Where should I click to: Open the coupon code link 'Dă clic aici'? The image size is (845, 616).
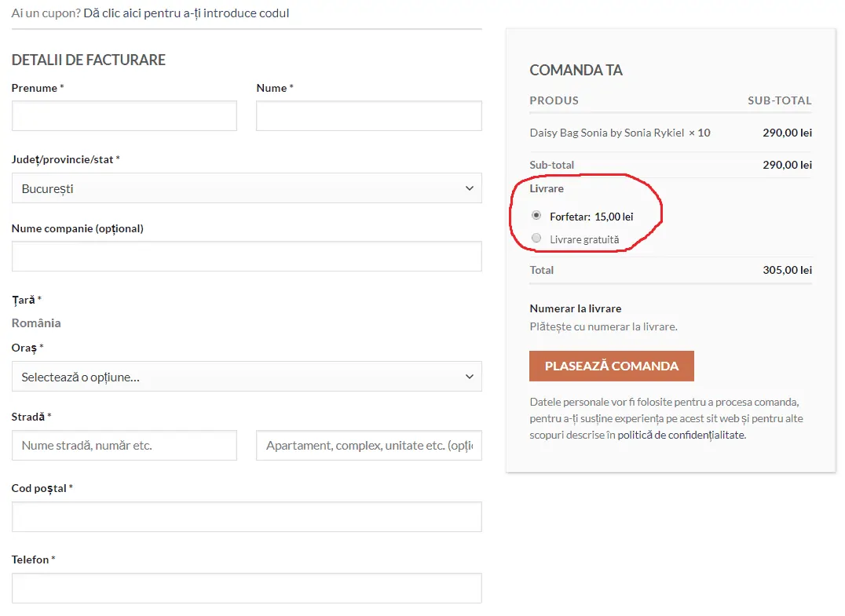(186, 13)
